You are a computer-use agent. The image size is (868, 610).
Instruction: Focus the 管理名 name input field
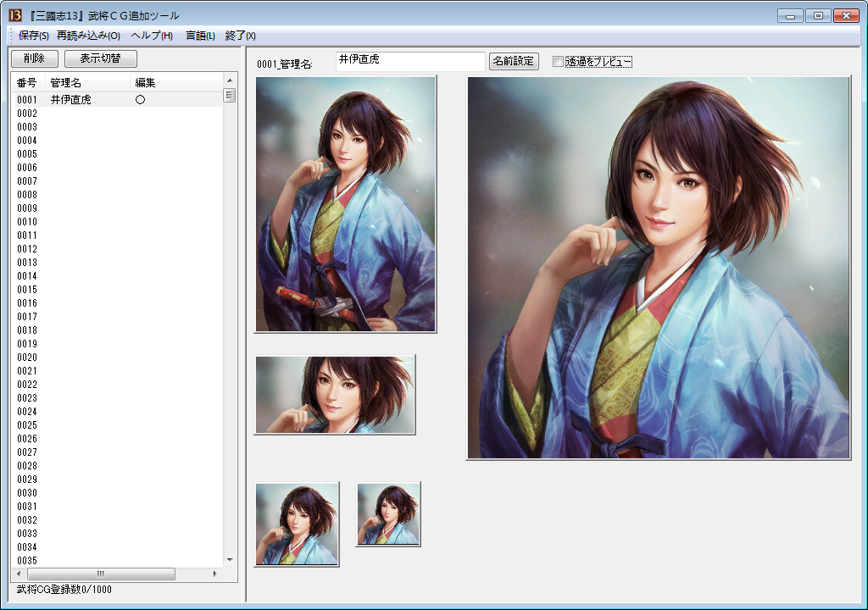tap(410, 61)
